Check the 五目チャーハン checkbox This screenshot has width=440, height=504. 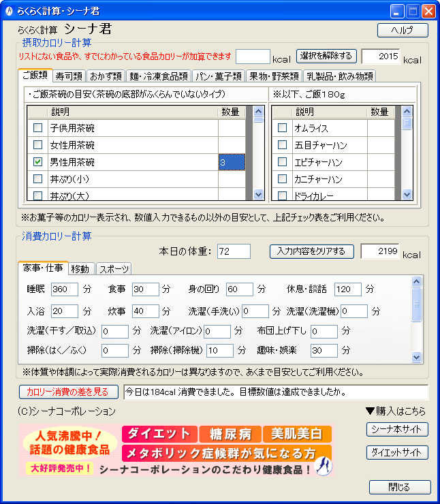pos(282,144)
